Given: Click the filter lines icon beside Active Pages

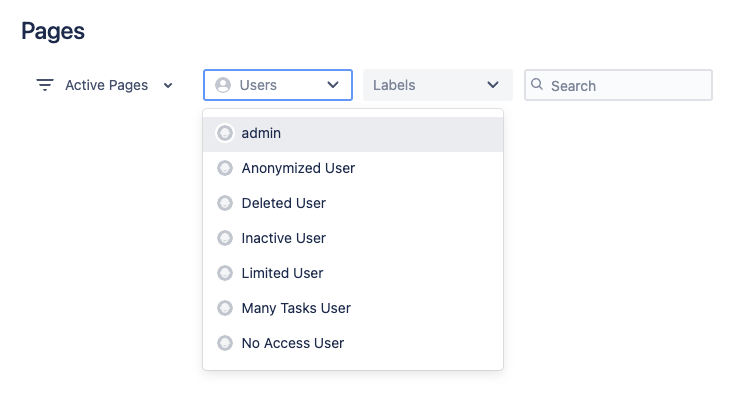Looking at the screenshot, I should (x=45, y=85).
